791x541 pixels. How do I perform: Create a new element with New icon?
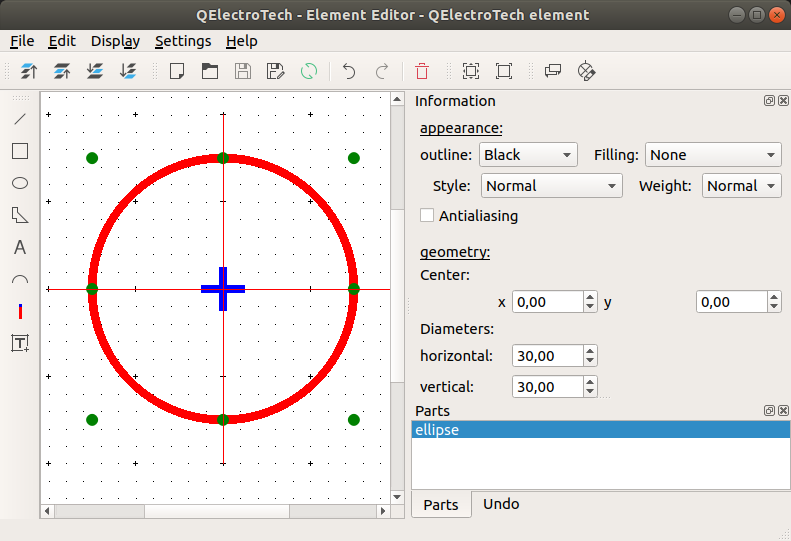[177, 71]
